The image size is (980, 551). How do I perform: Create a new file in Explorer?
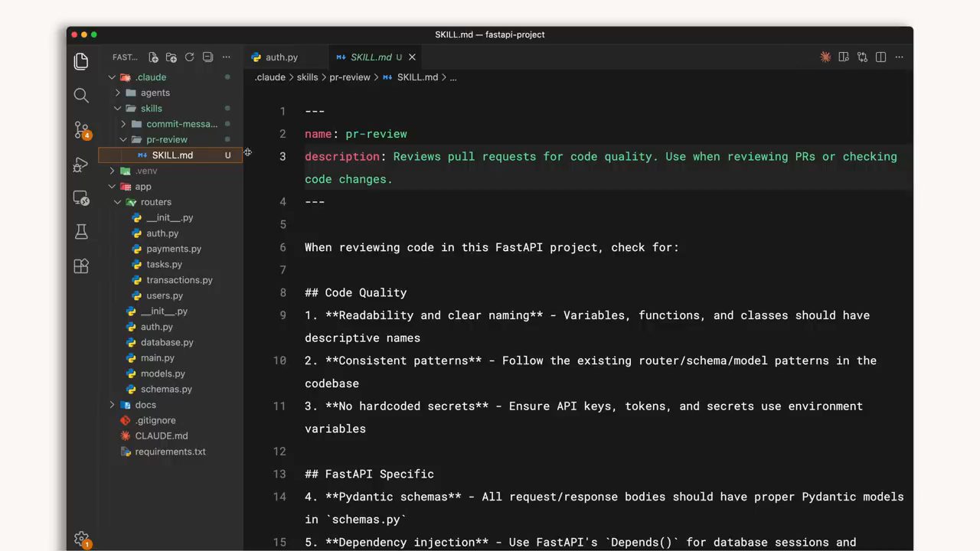pos(153,57)
